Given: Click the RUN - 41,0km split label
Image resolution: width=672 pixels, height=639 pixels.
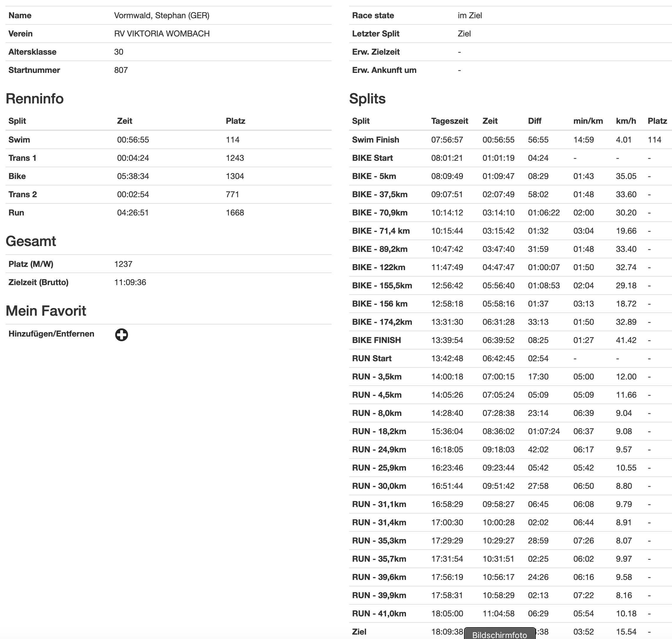Looking at the screenshot, I should pos(379,613).
